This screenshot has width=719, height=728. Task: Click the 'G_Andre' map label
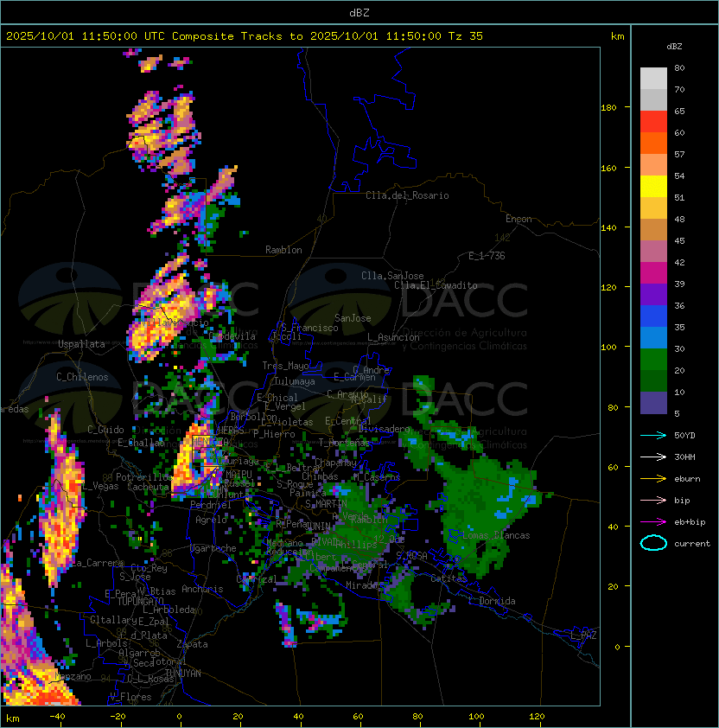pyautogui.click(x=371, y=370)
